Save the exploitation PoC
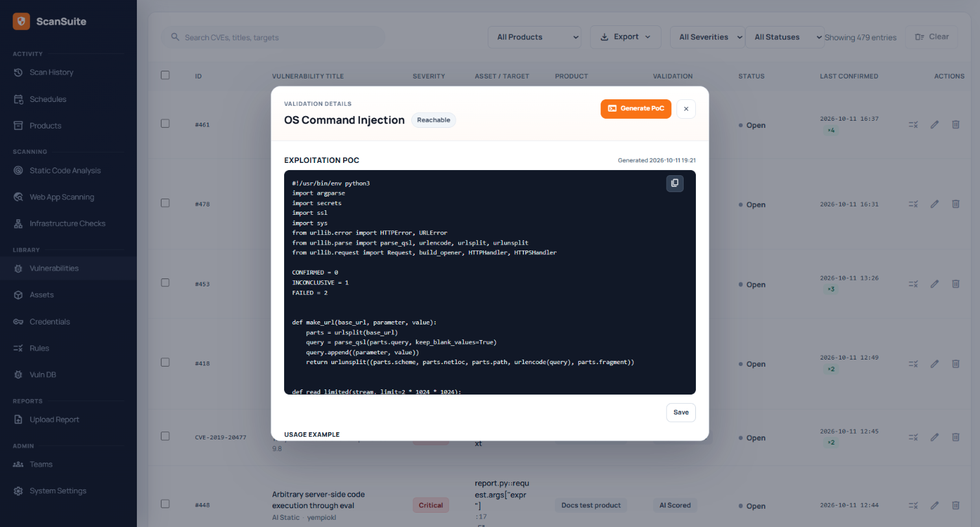 pyautogui.click(x=681, y=413)
